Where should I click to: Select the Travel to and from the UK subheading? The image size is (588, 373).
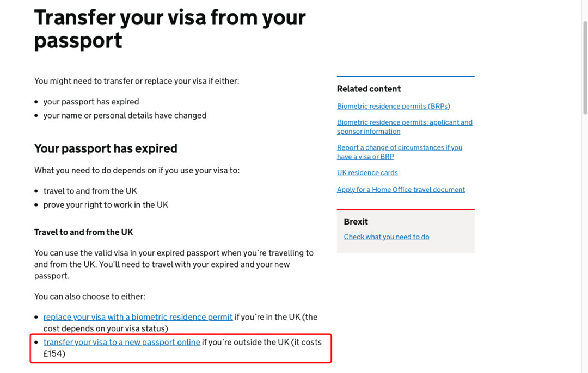coord(84,232)
